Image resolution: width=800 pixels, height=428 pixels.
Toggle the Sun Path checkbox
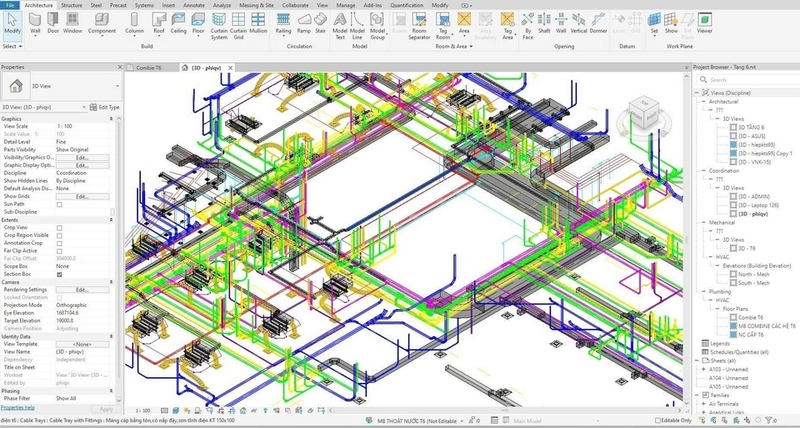pos(59,204)
